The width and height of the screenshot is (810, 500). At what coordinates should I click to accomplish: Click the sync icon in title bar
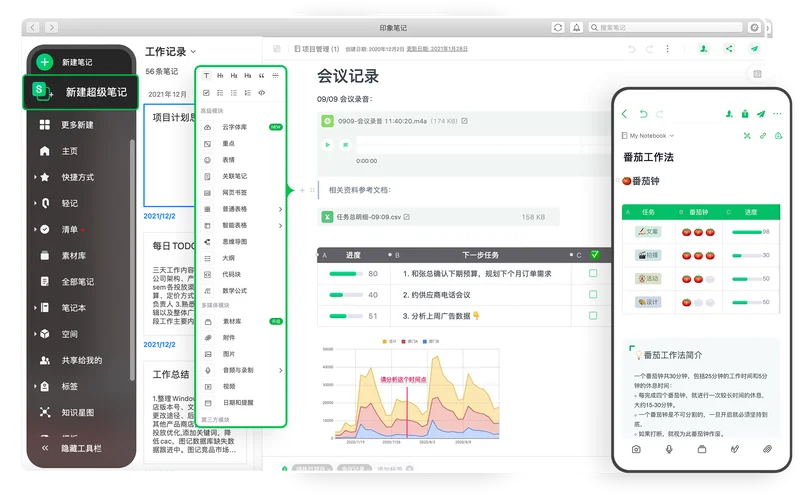(558, 27)
